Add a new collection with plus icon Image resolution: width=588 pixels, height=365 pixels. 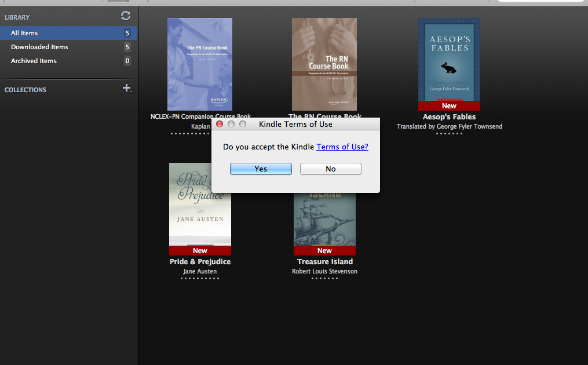click(127, 88)
